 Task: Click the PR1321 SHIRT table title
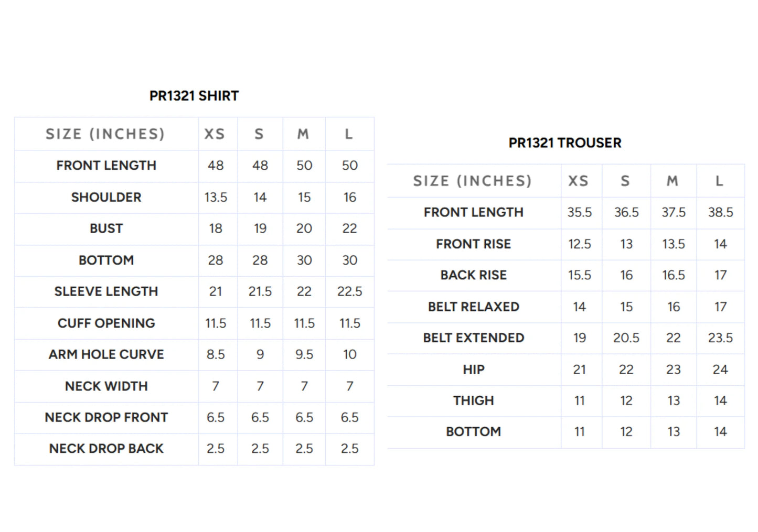(x=194, y=96)
